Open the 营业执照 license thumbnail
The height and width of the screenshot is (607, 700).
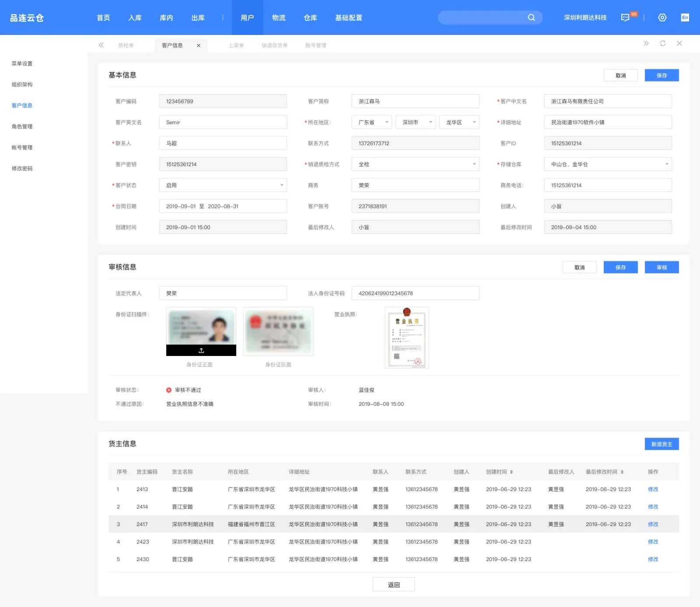point(407,338)
